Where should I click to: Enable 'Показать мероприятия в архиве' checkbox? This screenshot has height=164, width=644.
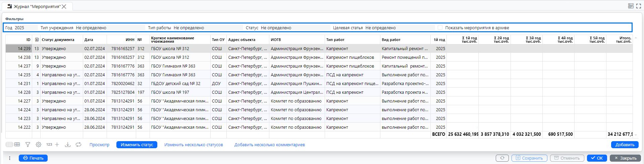(440, 28)
